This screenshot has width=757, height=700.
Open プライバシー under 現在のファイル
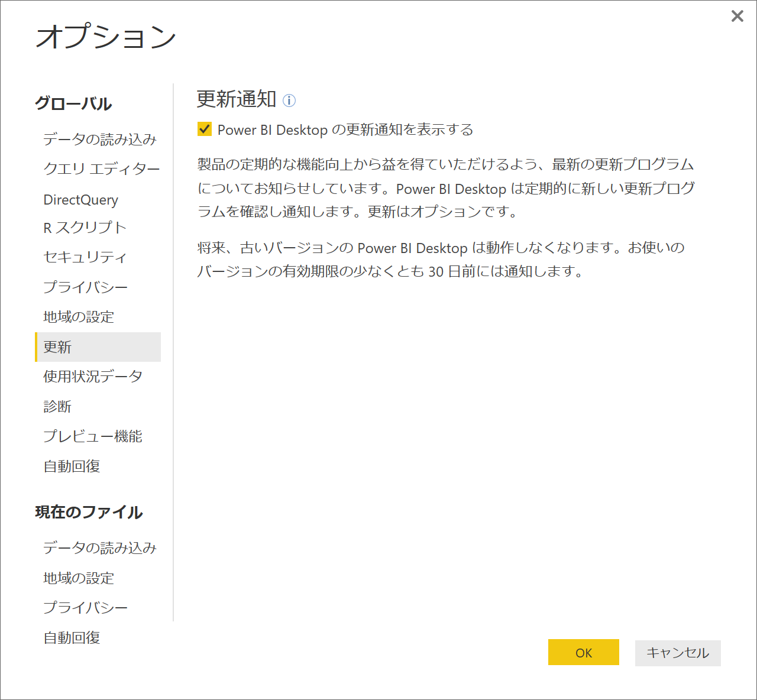point(85,608)
